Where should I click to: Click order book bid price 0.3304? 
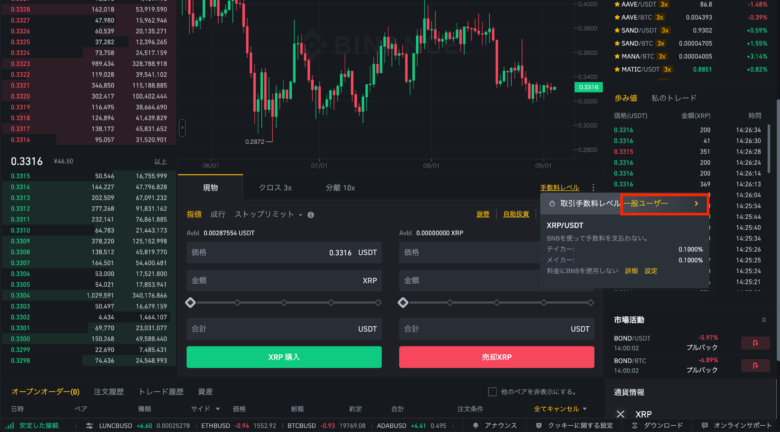tap(20, 296)
